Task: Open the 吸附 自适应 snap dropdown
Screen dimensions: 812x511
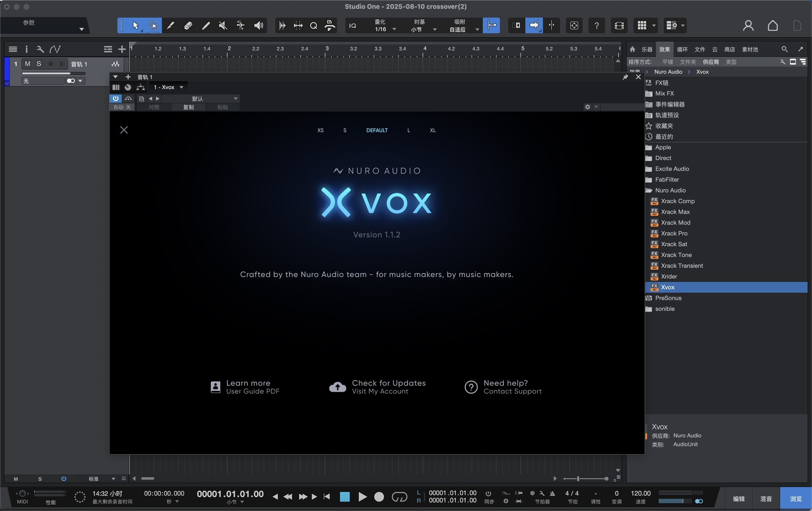Action: 464,26
